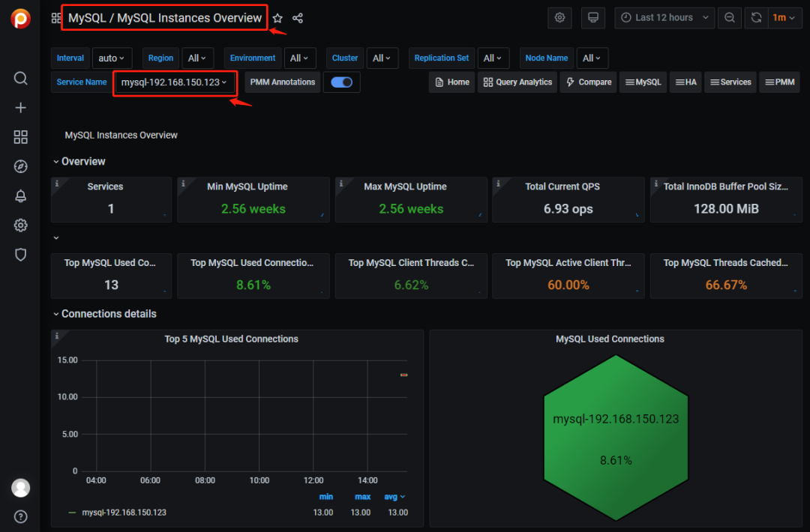The image size is (810, 532).
Task: Open the Replication Set All dropdown
Action: click(x=493, y=58)
